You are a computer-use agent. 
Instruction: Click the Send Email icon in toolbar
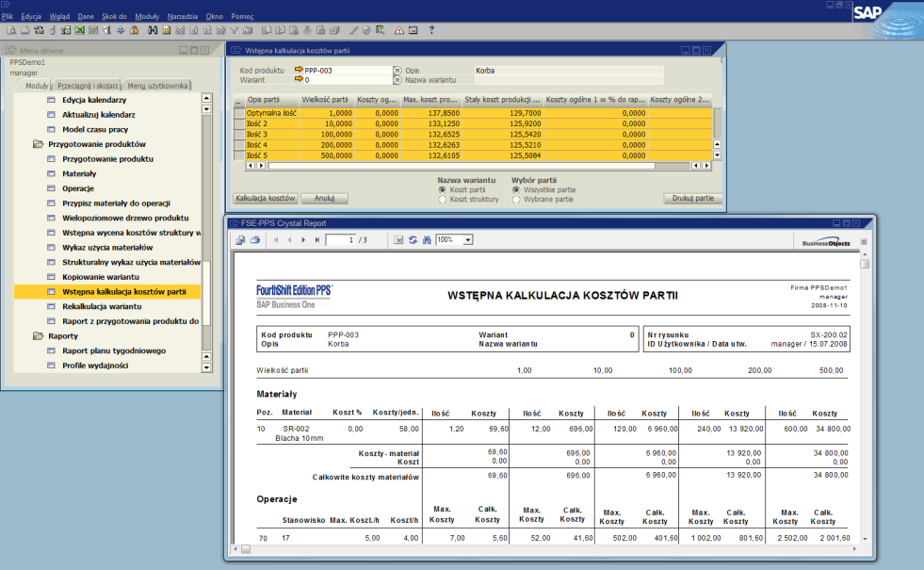click(x=39, y=30)
